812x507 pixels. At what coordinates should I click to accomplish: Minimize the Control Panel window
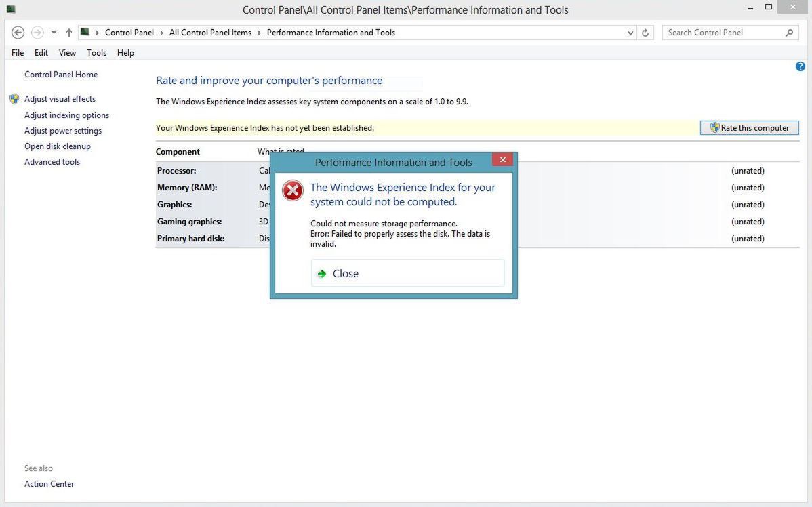coord(750,7)
